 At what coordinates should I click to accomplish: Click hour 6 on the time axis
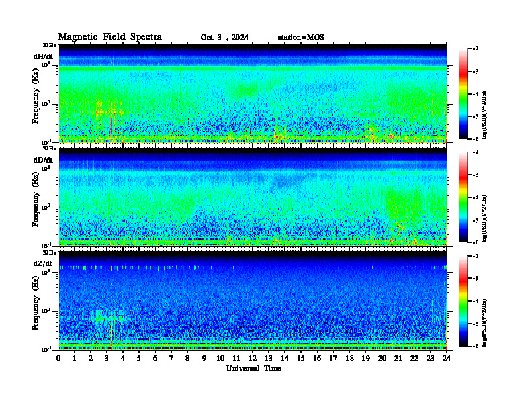tap(155, 358)
